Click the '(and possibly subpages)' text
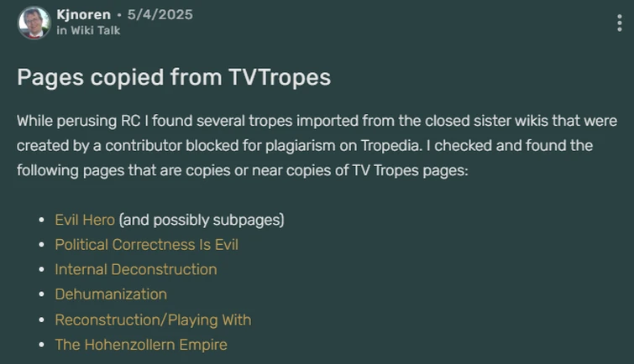Viewport: 634px width, 364px height. tap(202, 220)
